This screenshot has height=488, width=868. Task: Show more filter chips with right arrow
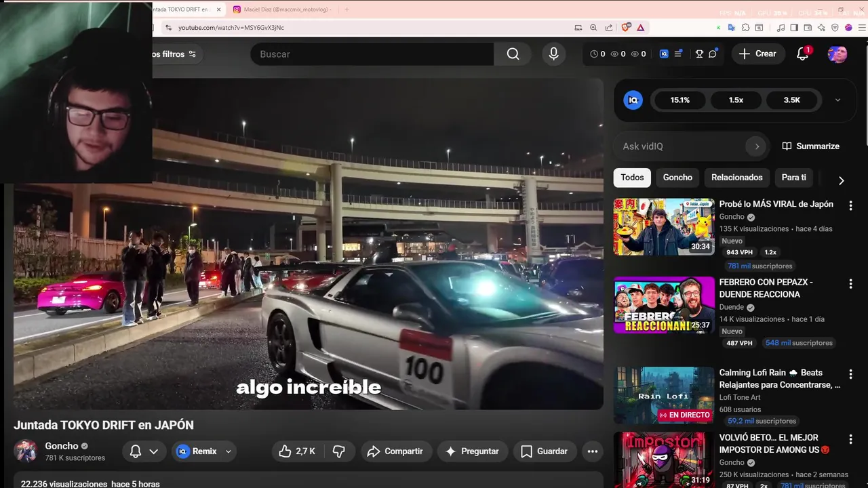tap(841, 180)
